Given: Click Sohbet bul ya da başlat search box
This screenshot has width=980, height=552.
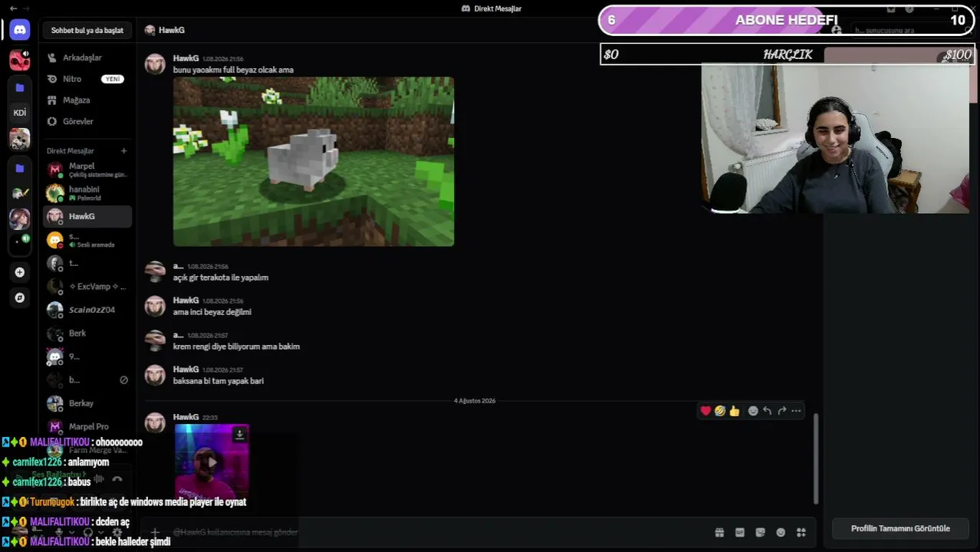Looking at the screenshot, I should tap(87, 30).
